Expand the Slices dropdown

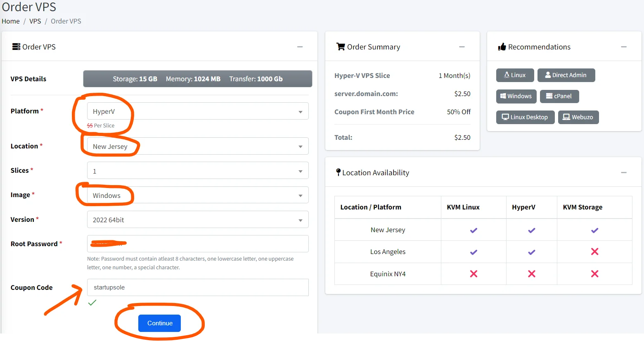[198, 171]
